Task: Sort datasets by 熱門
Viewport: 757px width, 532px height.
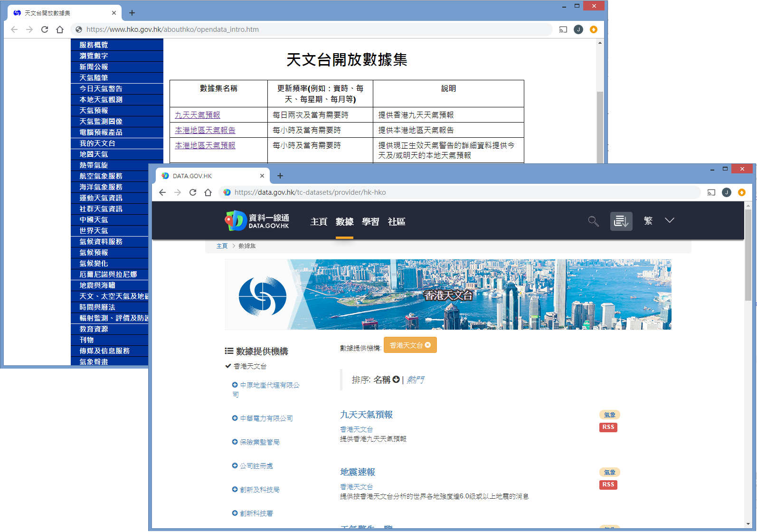Action: coord(416,380)
